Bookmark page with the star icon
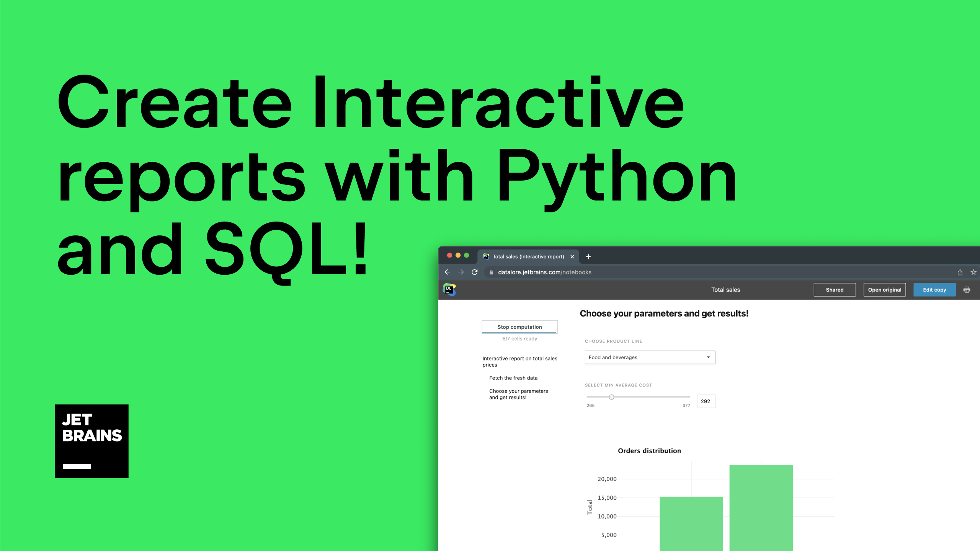This screenshot has width=980, height=551. [x=973, y=272]
